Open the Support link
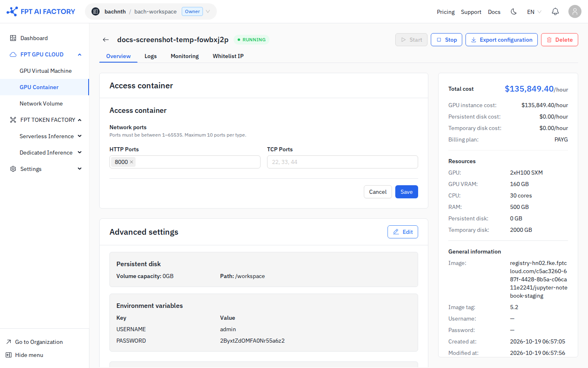Image resolution: width=588 pixels, height=368 pixels. point(471,12)
